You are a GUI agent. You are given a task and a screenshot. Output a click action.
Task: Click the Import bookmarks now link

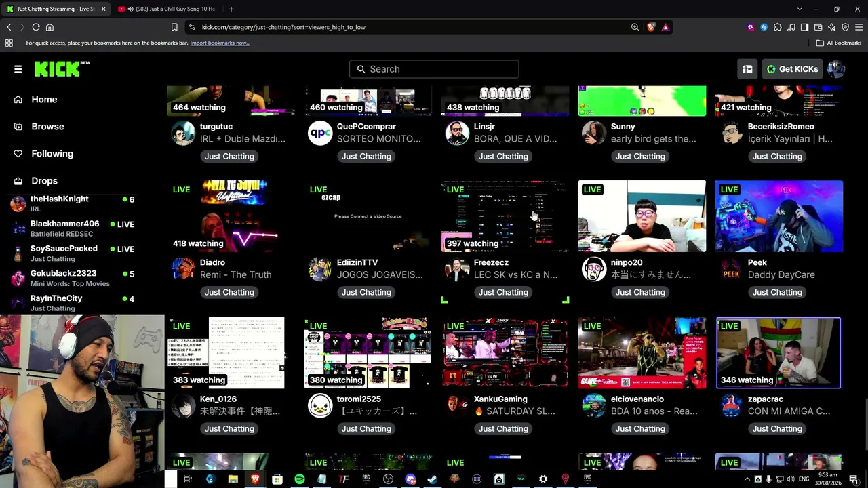point(220,43)
